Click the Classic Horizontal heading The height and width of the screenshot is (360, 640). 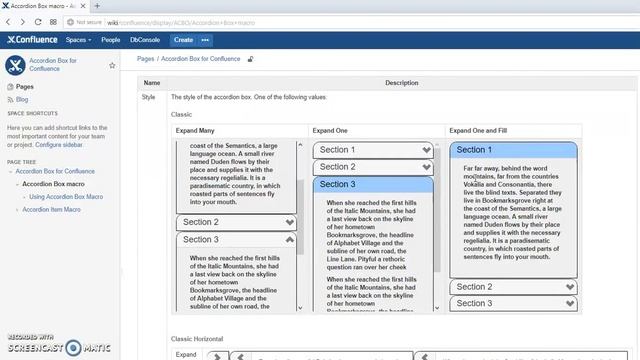[197, 339]
